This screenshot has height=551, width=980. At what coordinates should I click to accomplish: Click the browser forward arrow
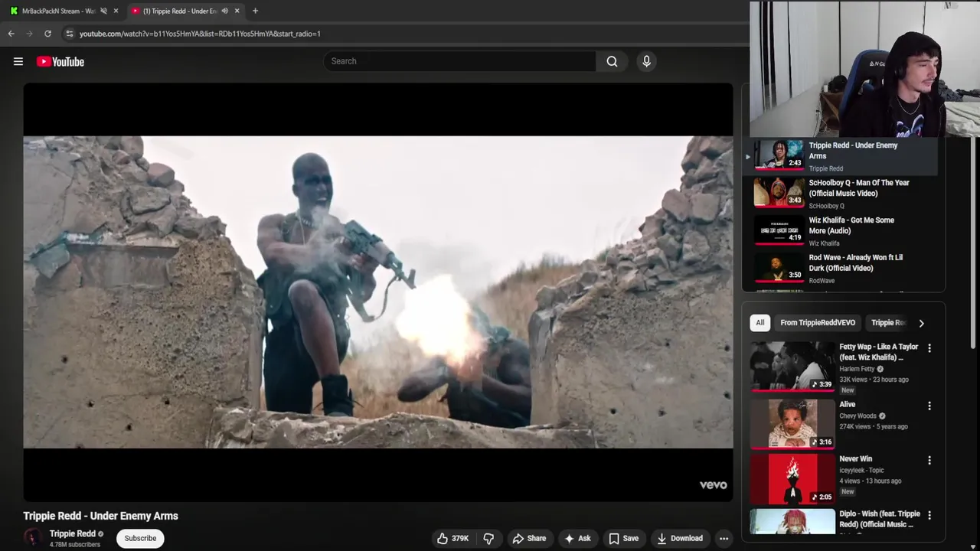(x=29, y=34)
